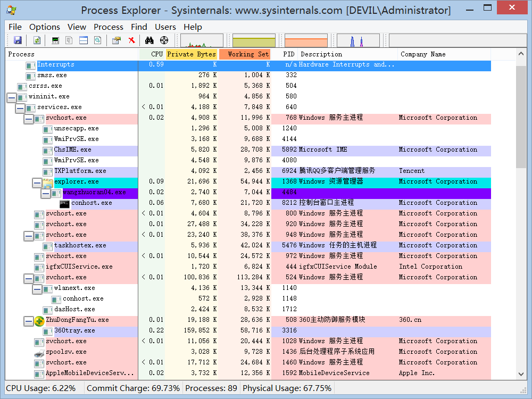This screenshot has height=399, width=532.
Task: Click the ZhuDongFangYu.exe green shield icon
Action: [39, 321]
